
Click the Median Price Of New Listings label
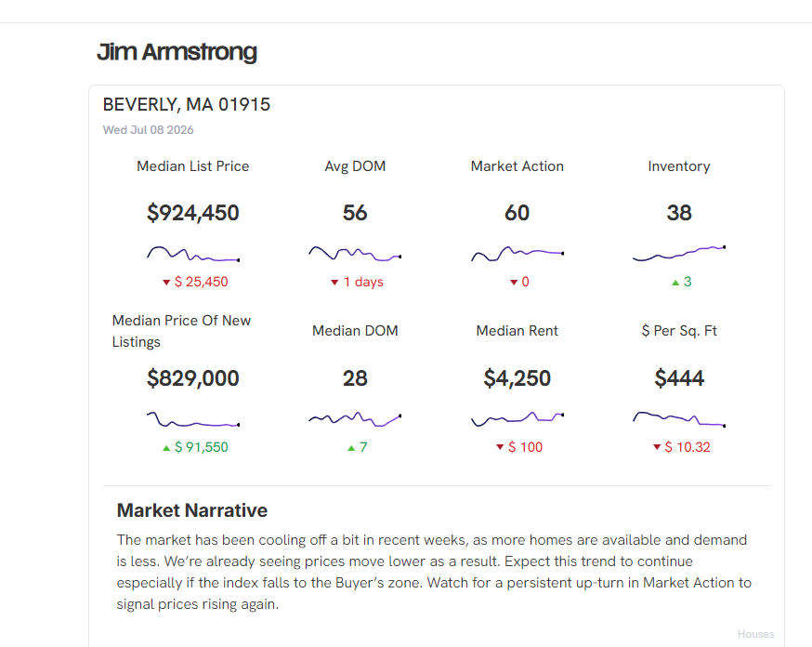[x=181, y=331]
